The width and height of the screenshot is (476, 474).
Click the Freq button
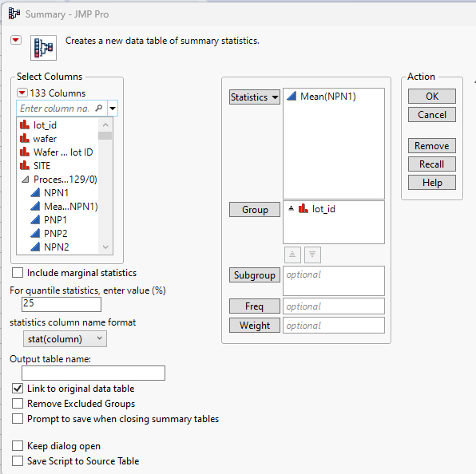pyautogui.click(x=255, y=306)
